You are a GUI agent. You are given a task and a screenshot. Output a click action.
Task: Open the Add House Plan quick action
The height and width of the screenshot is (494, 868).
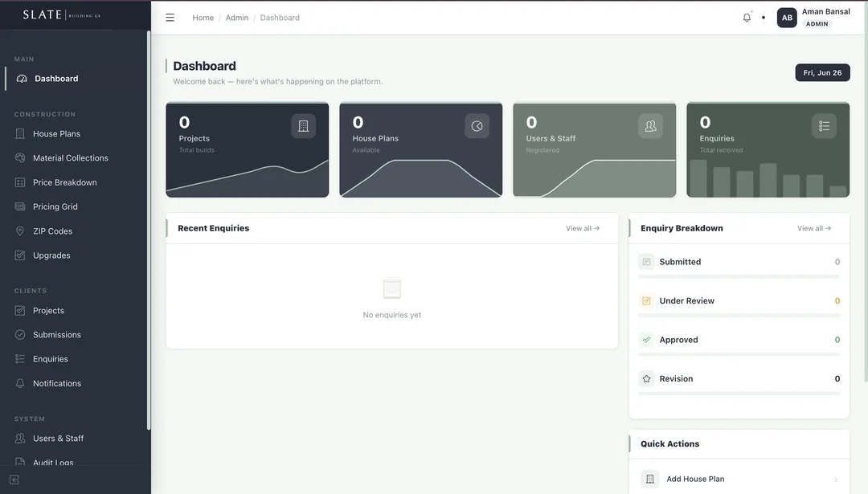[739, 479]
